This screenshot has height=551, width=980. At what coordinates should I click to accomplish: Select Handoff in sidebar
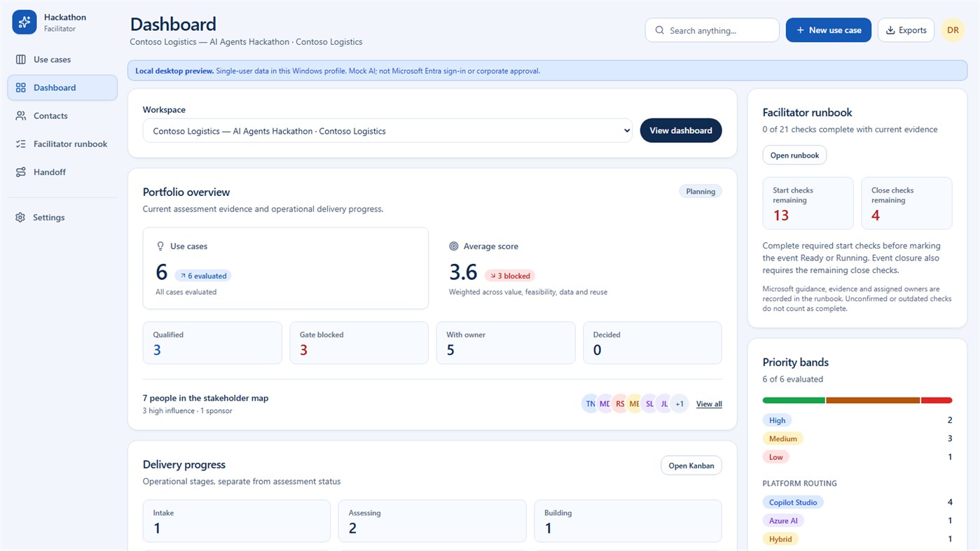[62, 172]
